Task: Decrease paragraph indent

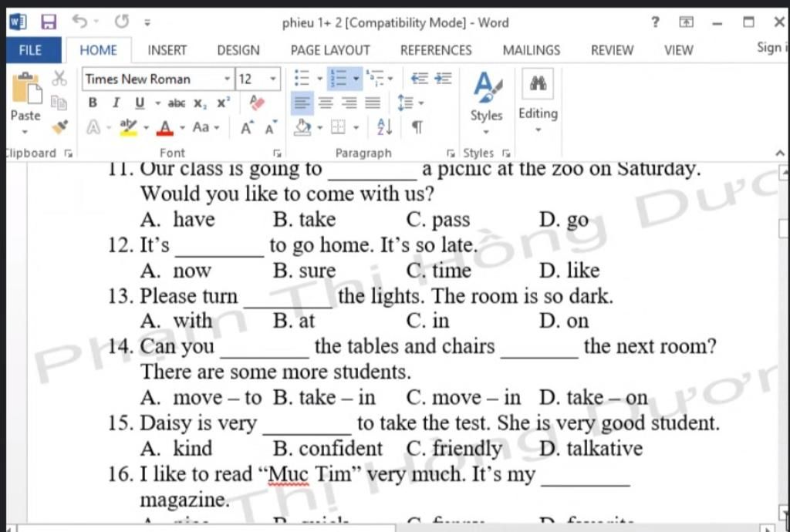Action: coord(419,79)
